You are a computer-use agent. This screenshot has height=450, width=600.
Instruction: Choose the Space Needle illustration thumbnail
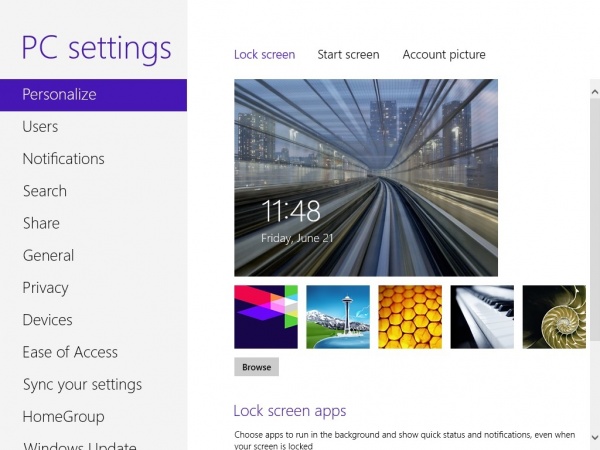[338, 317]
